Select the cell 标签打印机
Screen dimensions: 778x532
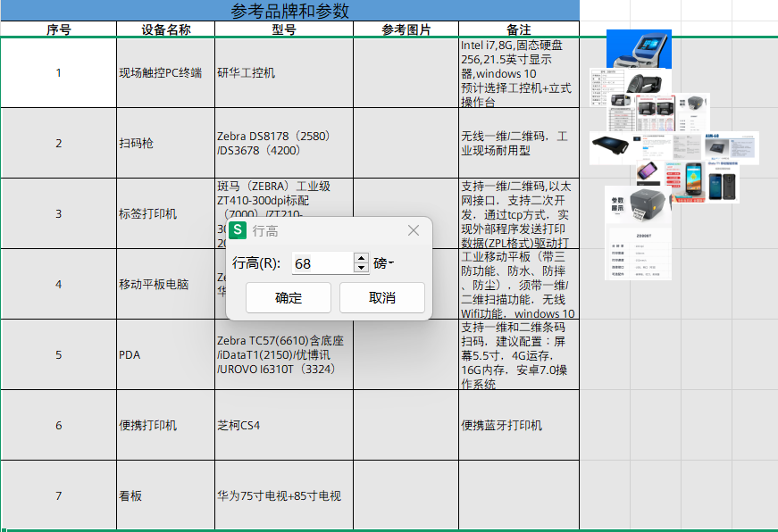click(x=166, y=213)
